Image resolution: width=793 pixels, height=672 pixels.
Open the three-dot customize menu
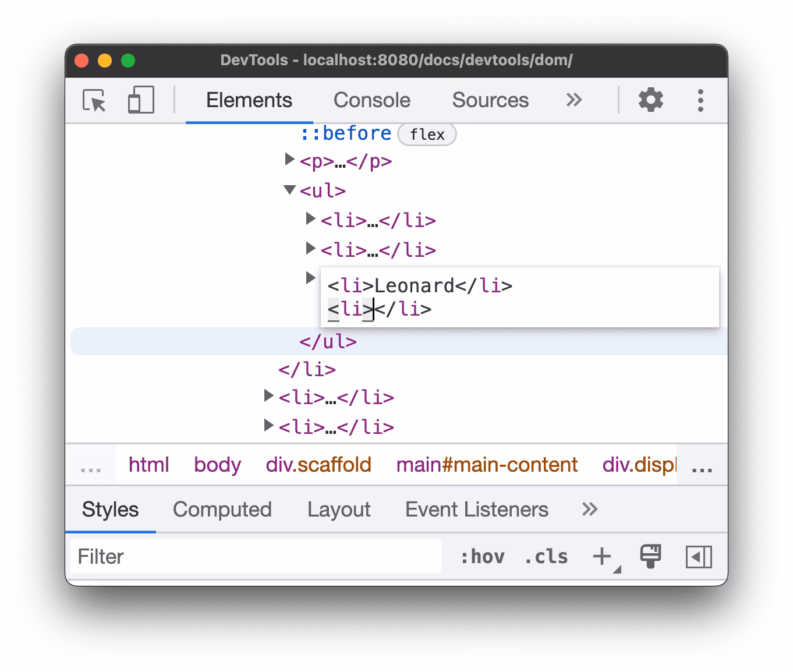700,100
